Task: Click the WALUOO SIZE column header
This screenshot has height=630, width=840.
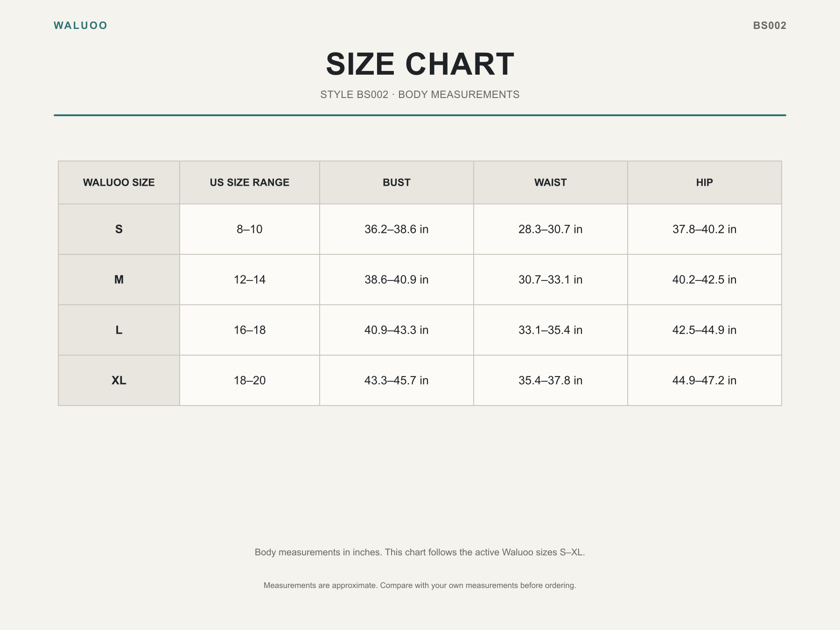Action: click(119, 182)
